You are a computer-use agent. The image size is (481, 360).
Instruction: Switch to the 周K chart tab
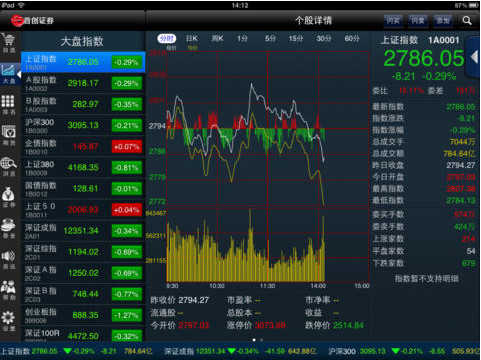coord(217,39)
